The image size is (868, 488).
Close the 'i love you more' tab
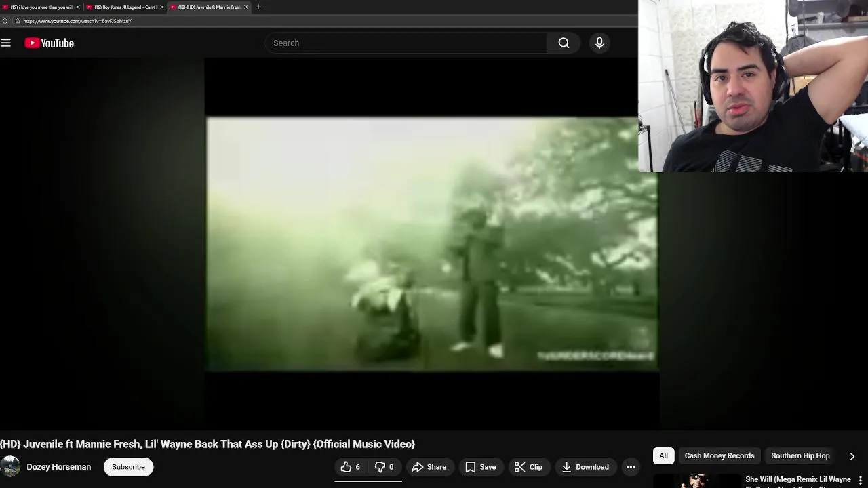click(78, 7)
